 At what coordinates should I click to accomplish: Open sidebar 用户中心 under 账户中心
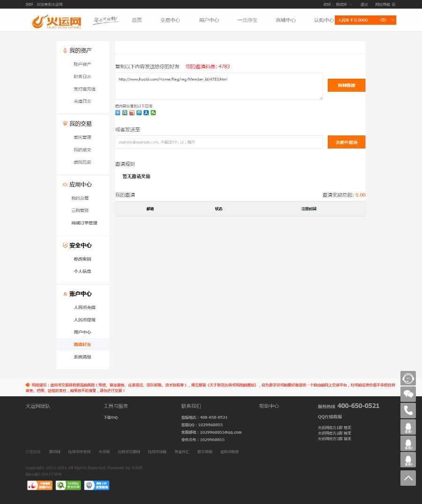tap(83, 332)
